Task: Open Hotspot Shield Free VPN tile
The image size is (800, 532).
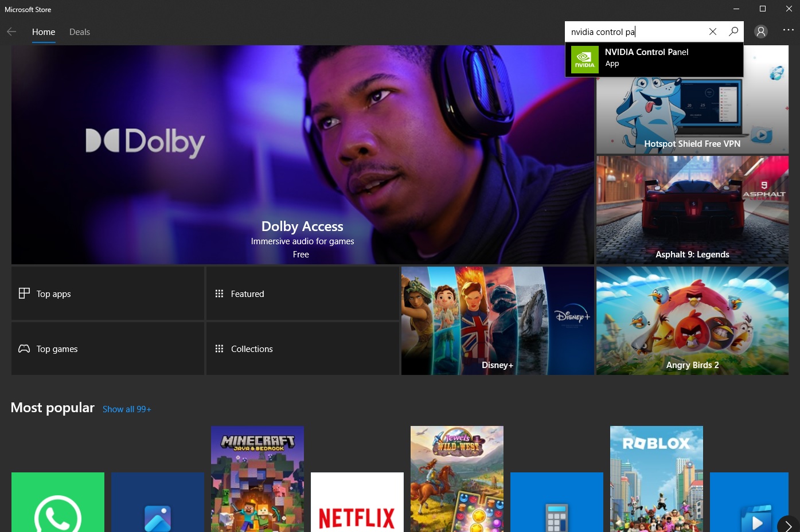Action: pyautogui.click(x=692, y=115)
